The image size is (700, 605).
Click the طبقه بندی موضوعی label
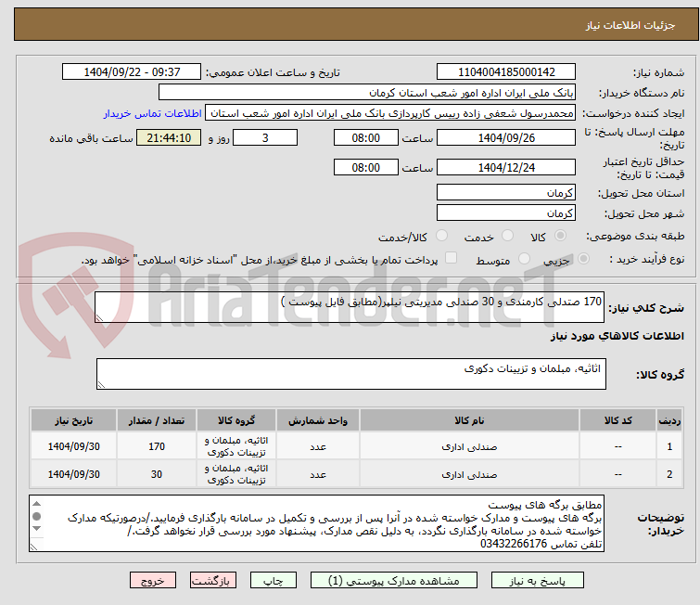pos(635,236)
